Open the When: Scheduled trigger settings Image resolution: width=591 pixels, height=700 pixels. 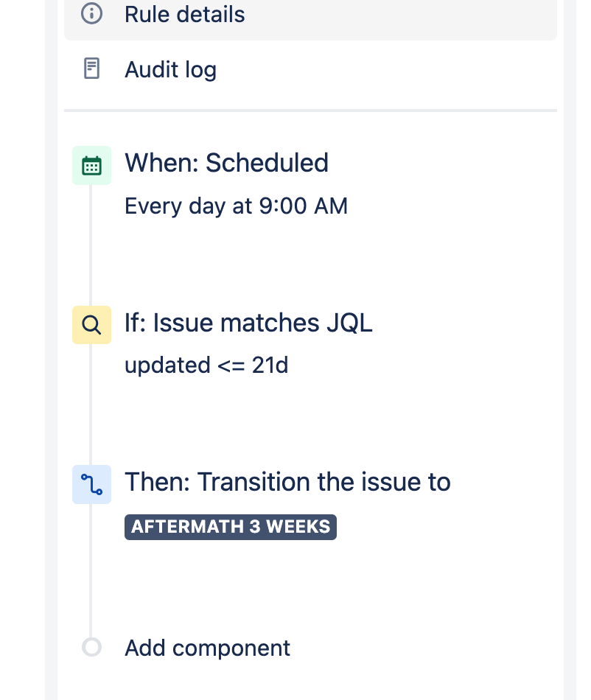(226, 163)
